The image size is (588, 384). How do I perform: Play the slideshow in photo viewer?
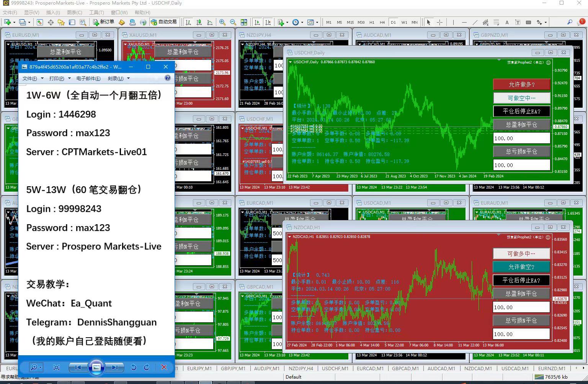click(96, 367)
